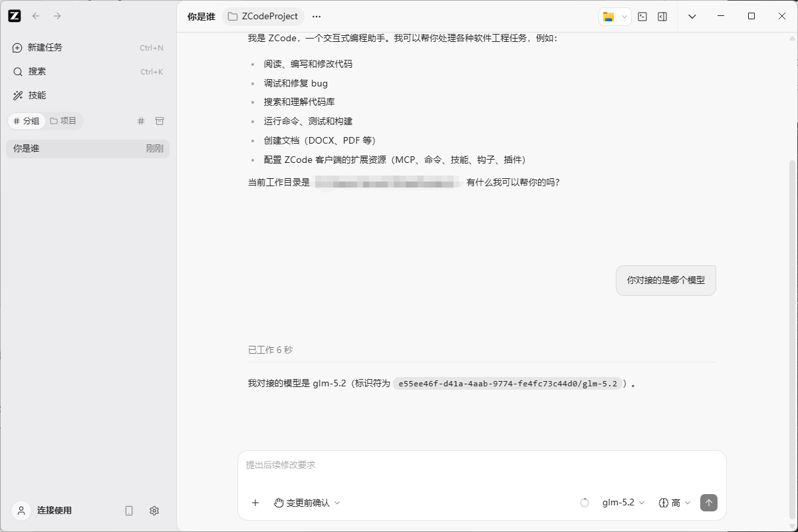Open the reasoning level 高 dropdown

point(674,503)
